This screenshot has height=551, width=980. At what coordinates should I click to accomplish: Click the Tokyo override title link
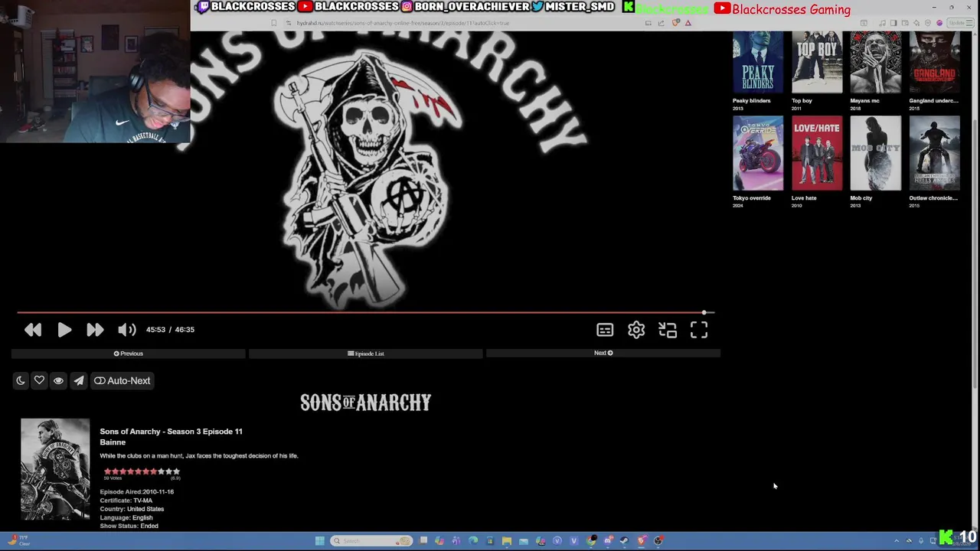point(752,197)
